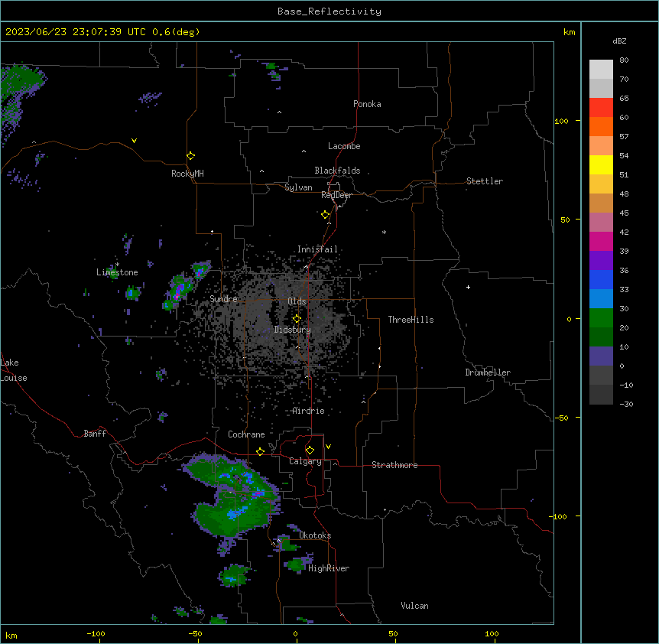
Task: Click the RedDeer label
Action: coord(336,195)
